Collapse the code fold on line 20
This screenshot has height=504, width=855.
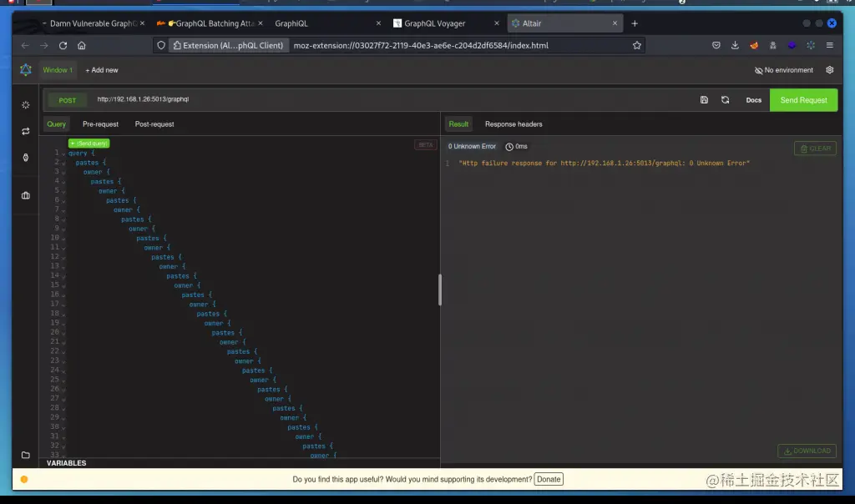pyautogui.click(x=63, y=333)
